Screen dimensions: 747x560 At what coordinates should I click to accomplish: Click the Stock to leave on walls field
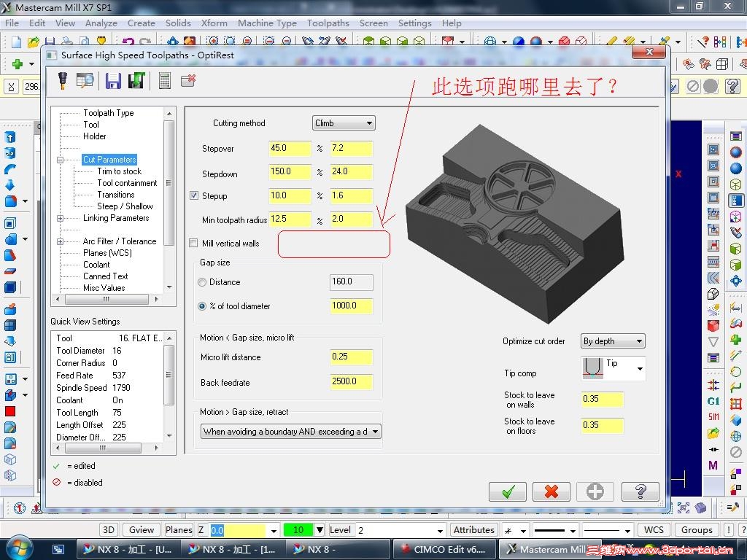(602, 399)
